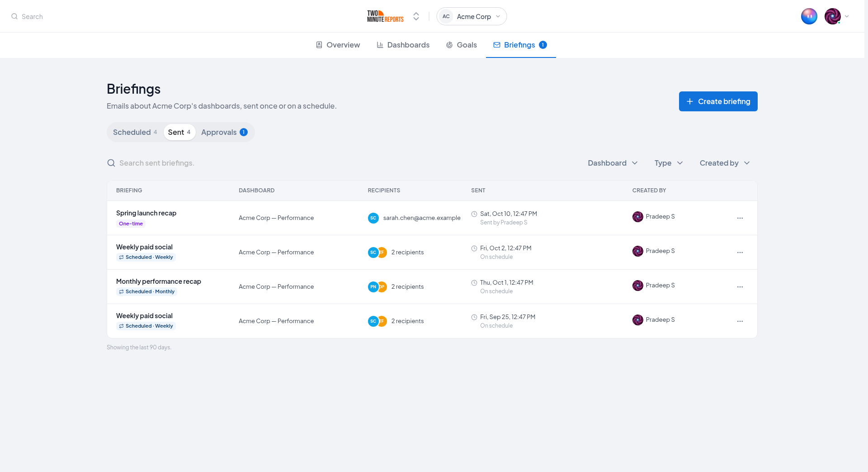Screen dimensions: 868x472
Task: Click the CREATED BY column header
Action: click(x=649, y=191)
